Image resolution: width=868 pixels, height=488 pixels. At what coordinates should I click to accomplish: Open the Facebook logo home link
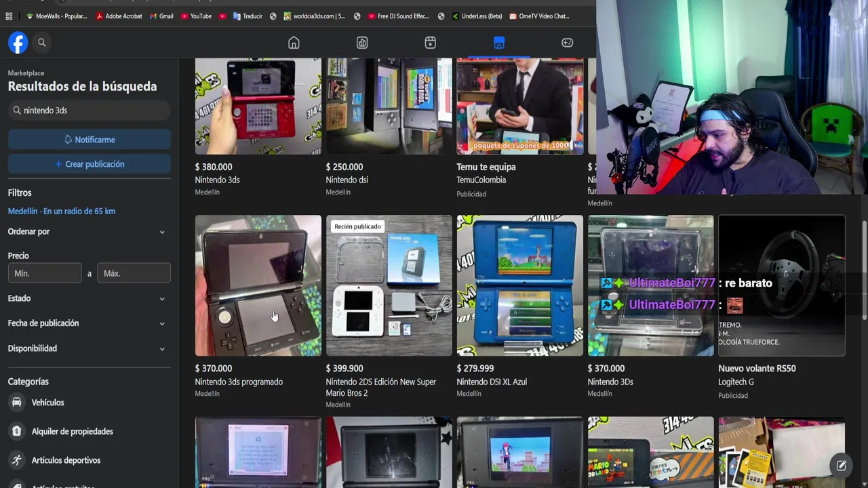coord(18,43)
